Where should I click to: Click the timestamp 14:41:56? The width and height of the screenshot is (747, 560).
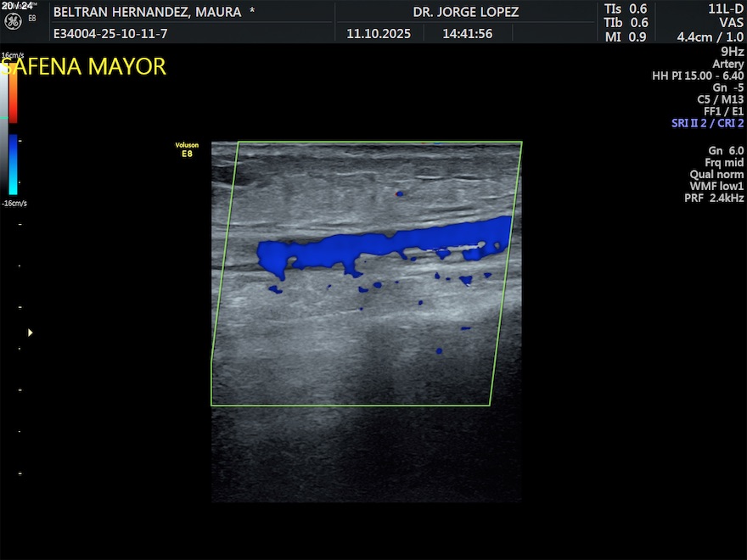pos(467,34)
